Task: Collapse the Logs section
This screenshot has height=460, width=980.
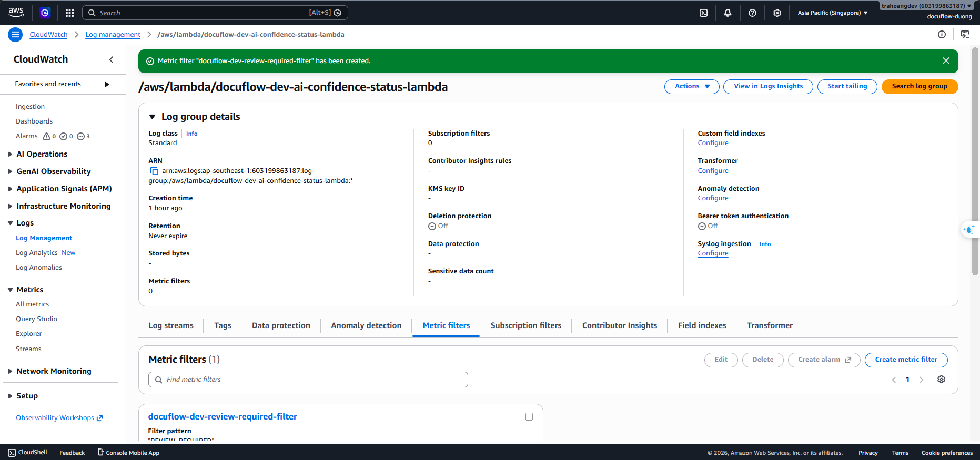Action: point(10,223)
